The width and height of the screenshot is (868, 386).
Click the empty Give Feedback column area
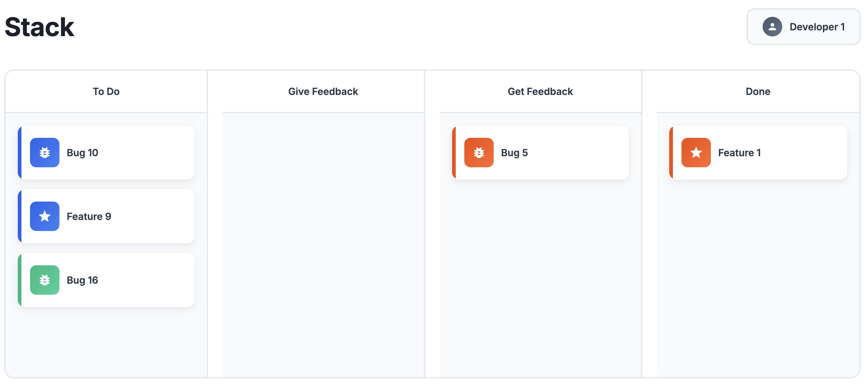(x=323, y=245)
